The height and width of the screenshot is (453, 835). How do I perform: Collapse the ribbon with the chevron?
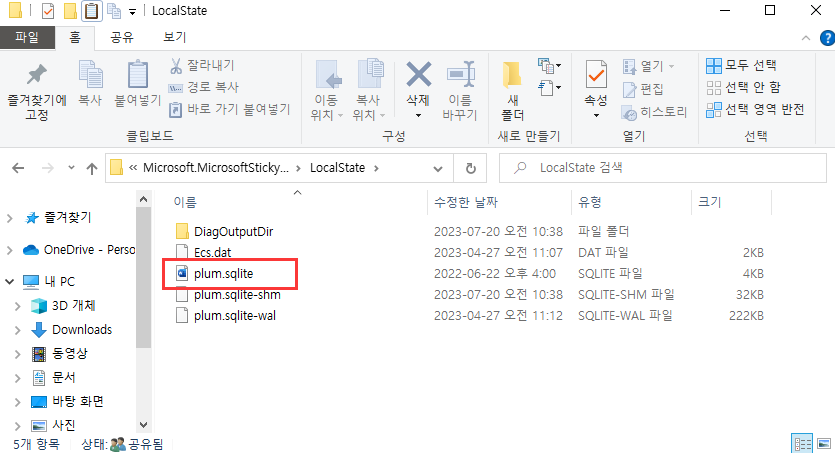point(806,38)
